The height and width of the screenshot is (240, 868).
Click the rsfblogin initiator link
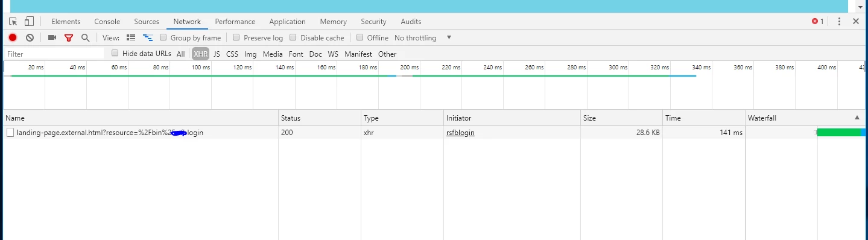[x=460, y=133]
